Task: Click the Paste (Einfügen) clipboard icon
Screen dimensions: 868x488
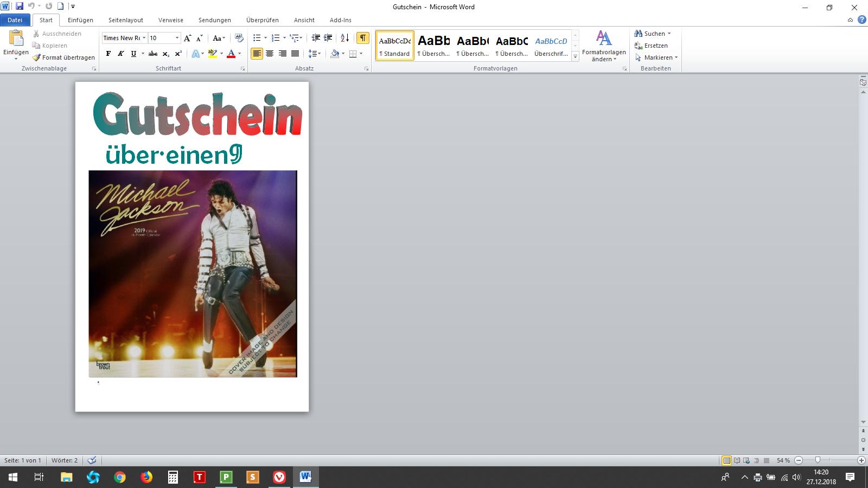Action: click(x=16, y=38)
